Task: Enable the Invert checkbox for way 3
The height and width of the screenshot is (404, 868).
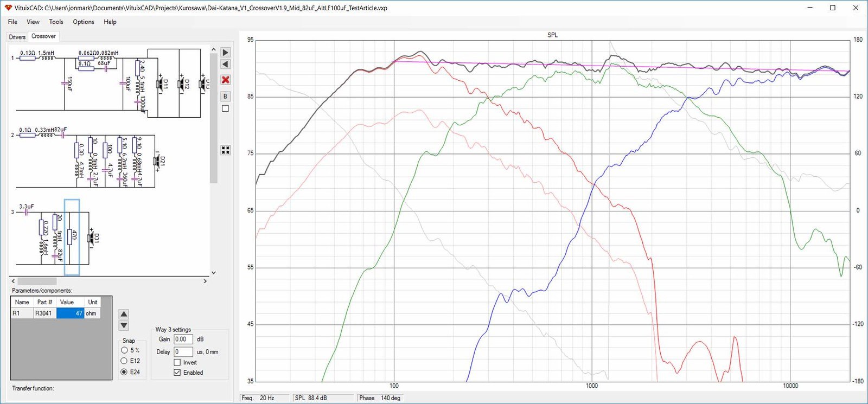Action: [177, 362]
